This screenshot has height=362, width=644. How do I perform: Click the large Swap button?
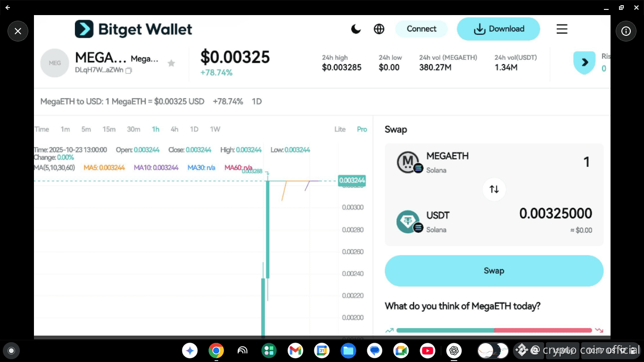[494, 271]
